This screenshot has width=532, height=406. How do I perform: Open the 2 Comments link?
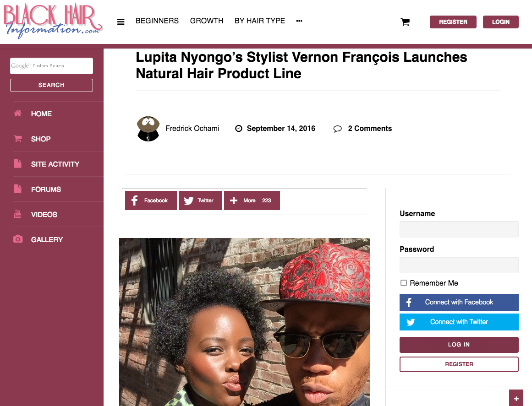coord(370,129)
